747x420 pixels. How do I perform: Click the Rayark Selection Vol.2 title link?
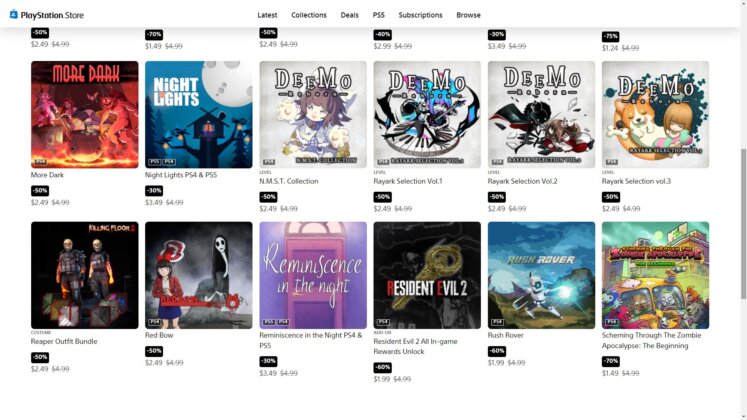(522, 181)
